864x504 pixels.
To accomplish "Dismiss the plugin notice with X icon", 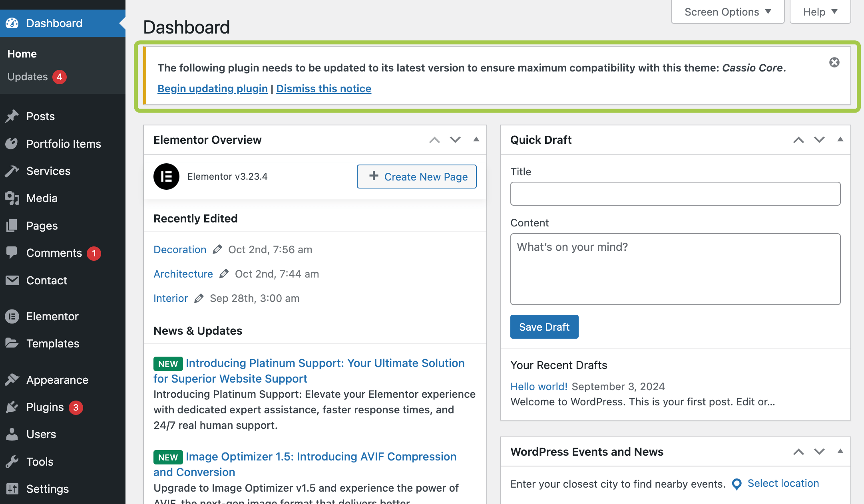I will 834,62.
